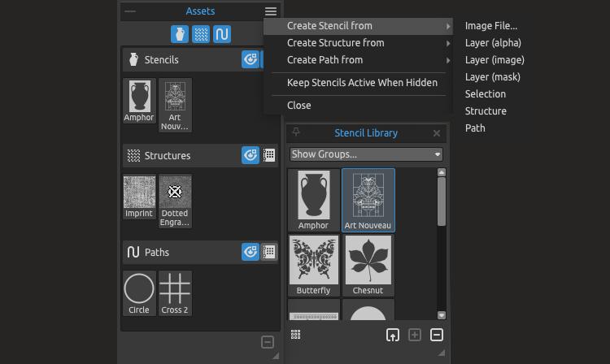
Task: Select the Imprint structure thumbnail
Action: 139,197
